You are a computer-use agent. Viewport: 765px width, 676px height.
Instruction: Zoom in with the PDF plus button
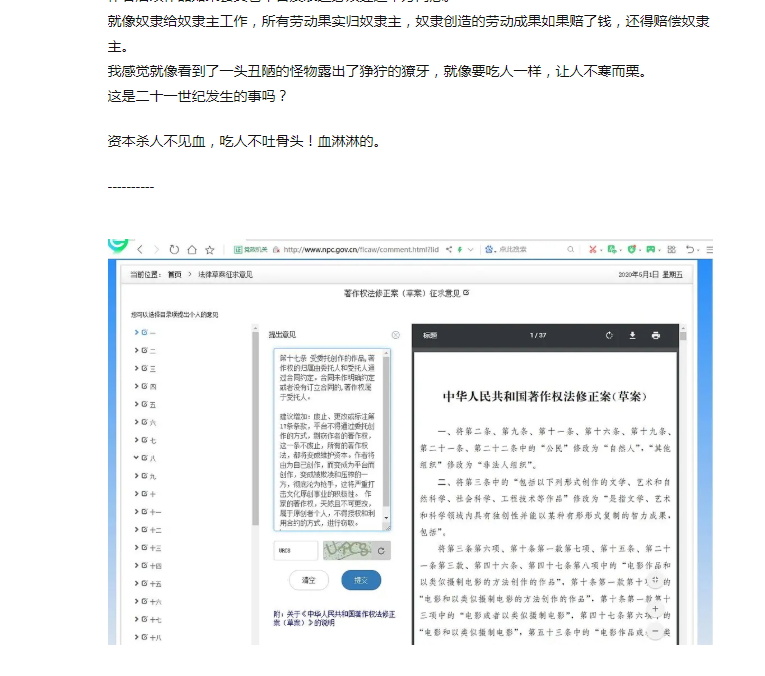click(655, 608)
